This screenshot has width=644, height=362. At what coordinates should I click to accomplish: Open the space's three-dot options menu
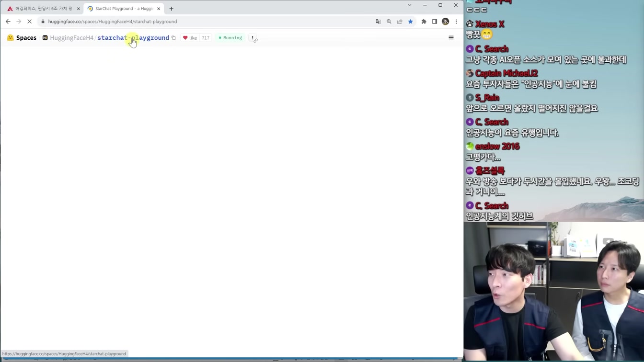[253, 38]
